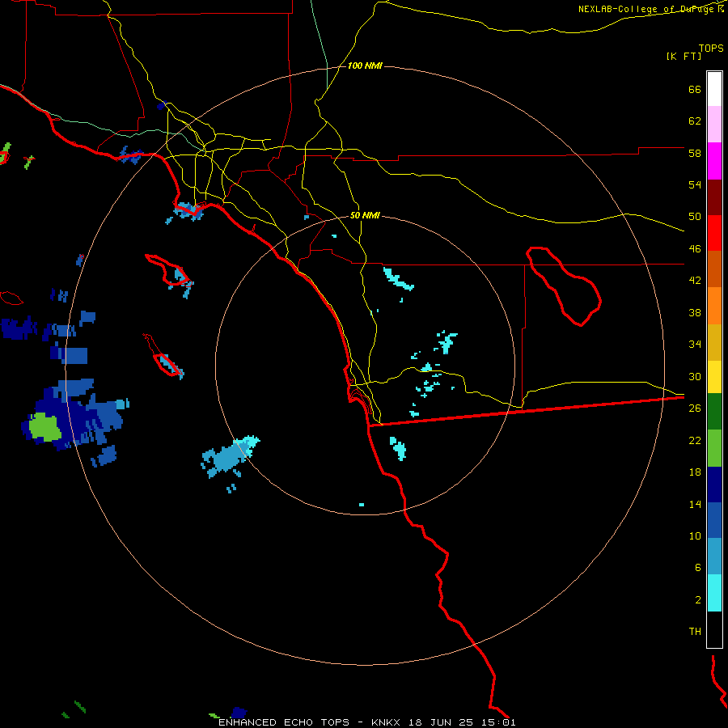Select the 42 legend value

click(x=695, y=281)
